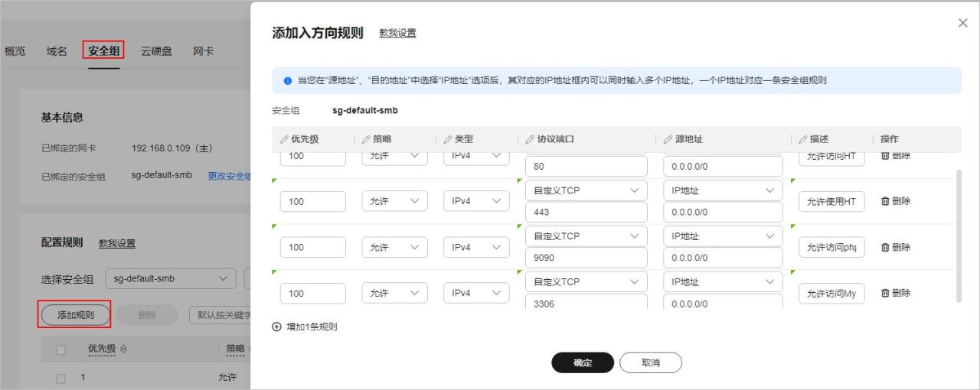Switch to the 云硬盘 tab
Viewport: 980px width, 390px height.
(156, 51)
